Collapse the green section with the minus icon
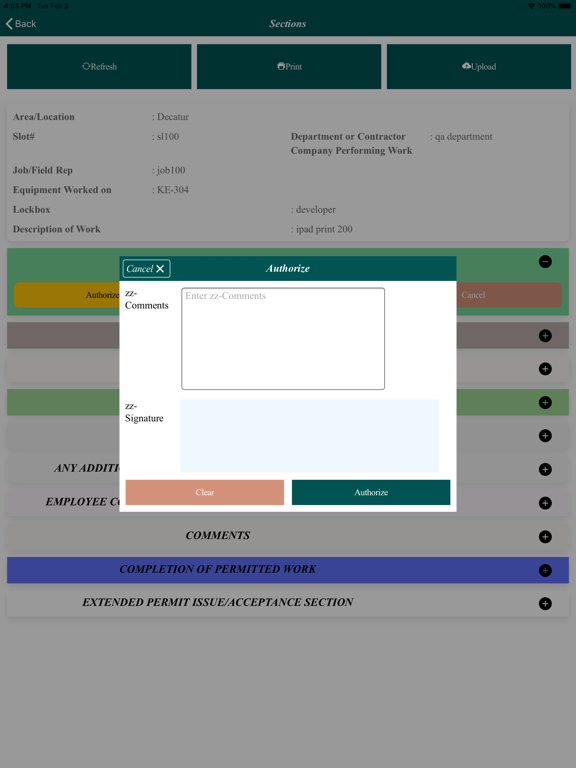This screenshot has height=768, width=576. point(545,262)
